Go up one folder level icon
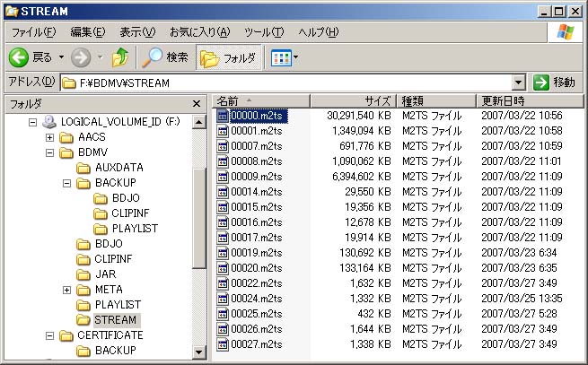The image size is (588, 365). (120, 57)
